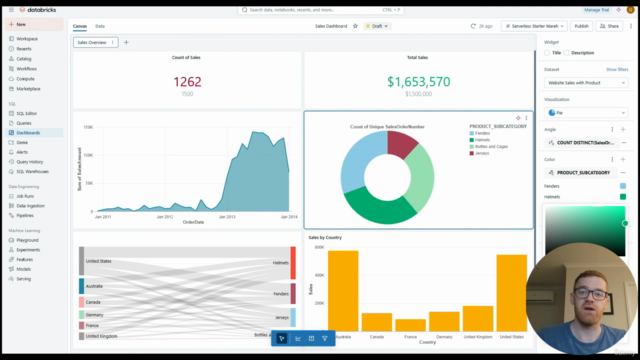Open Genie from the sidebar
Viewport: 640px width, 360px height.
coord(22,142)
